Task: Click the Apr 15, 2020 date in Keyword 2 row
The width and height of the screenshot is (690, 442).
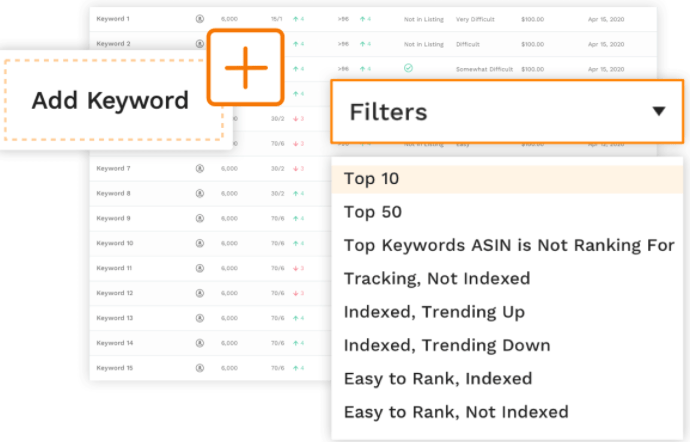Action: tap(606, 44)
